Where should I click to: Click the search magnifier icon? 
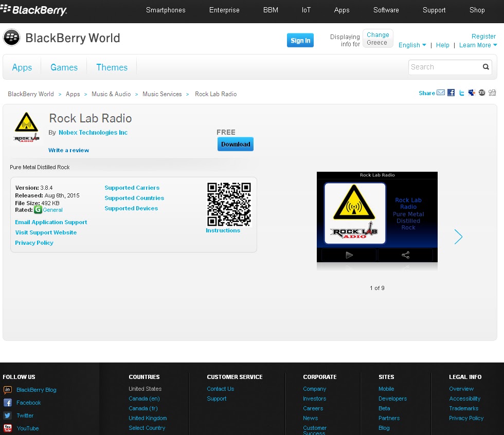point(485,67)
